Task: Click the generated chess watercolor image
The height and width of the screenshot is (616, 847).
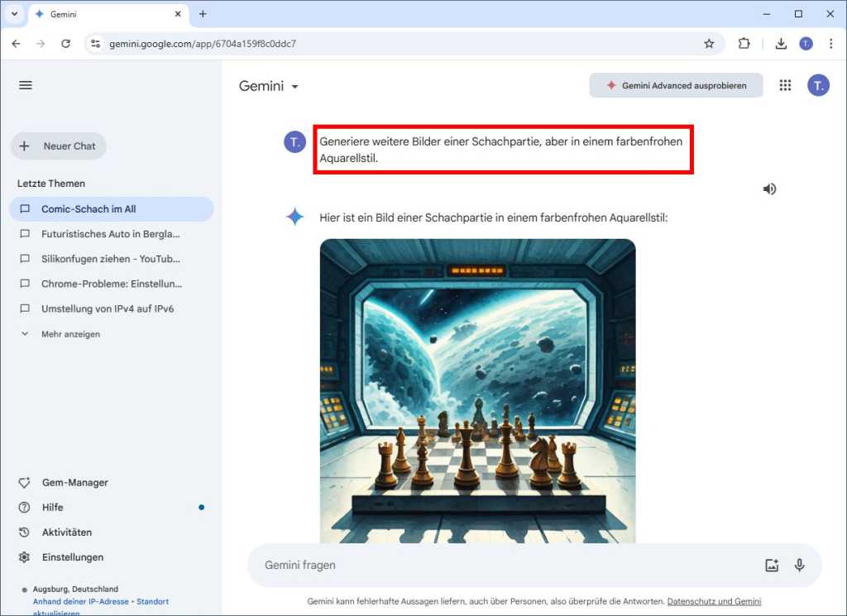Action: click(476, 389)
